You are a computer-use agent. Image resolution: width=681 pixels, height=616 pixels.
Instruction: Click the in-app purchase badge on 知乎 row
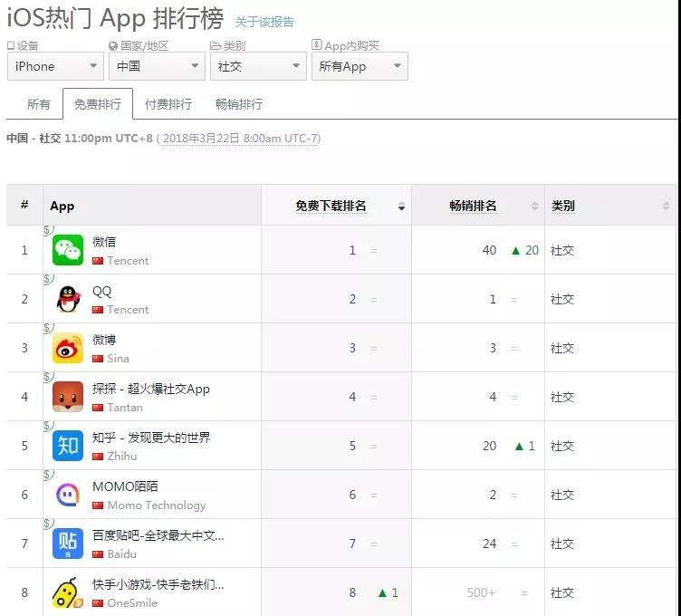[48, 426]
